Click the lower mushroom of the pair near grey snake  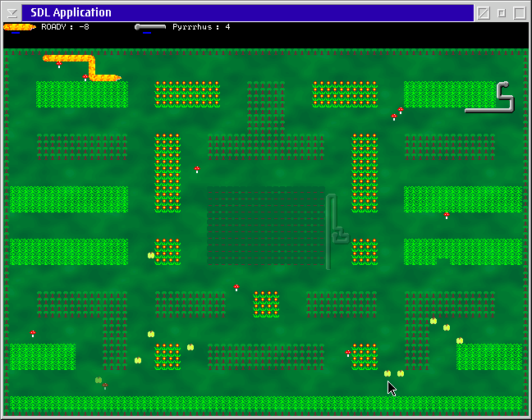pos(394,117)
